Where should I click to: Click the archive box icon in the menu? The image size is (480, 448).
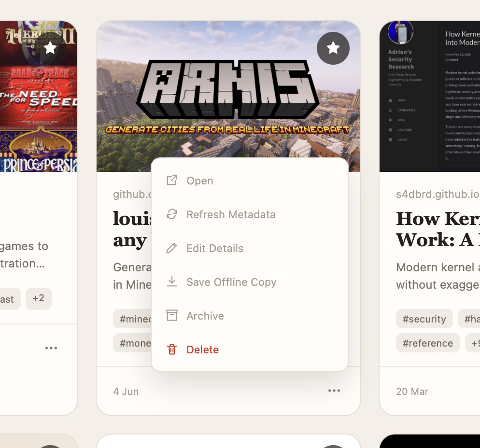(172, 316)
